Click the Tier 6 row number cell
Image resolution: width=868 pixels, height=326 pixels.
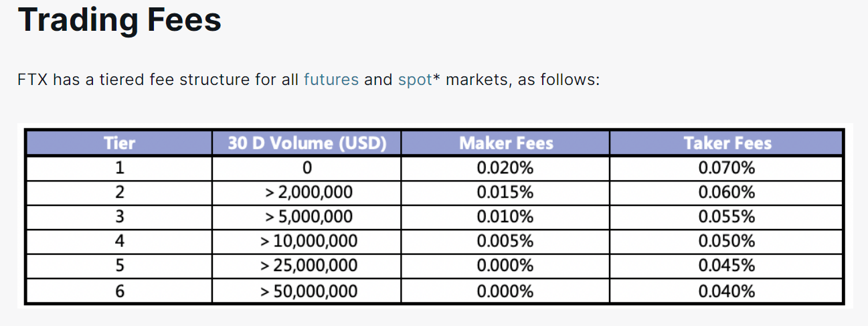[120, 291]
